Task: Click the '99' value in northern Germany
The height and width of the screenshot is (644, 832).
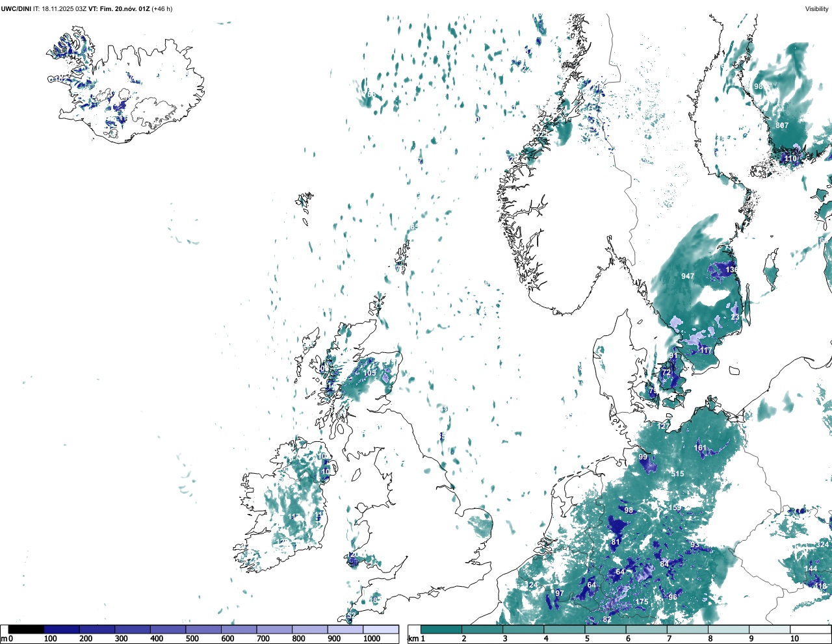Action: click(x=643, y=457)
